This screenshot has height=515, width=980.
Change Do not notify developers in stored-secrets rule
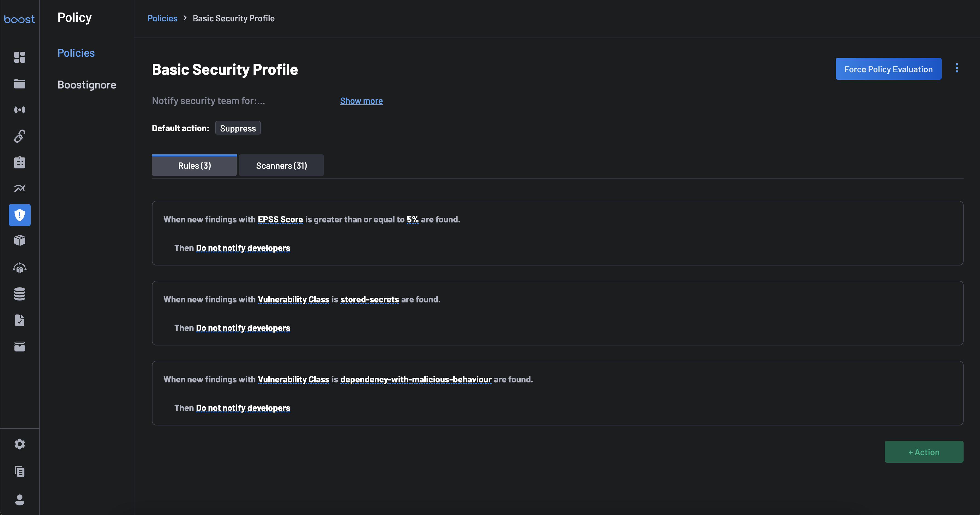pos(243,328)
